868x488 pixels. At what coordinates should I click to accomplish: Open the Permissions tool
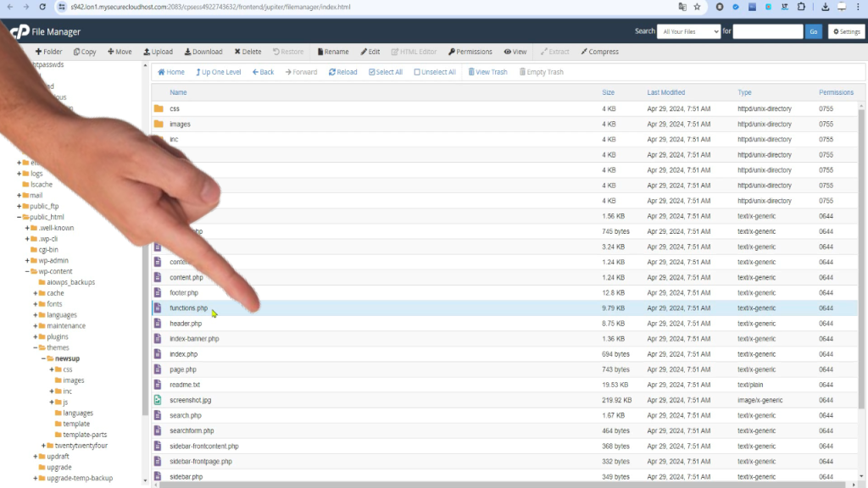470,52
